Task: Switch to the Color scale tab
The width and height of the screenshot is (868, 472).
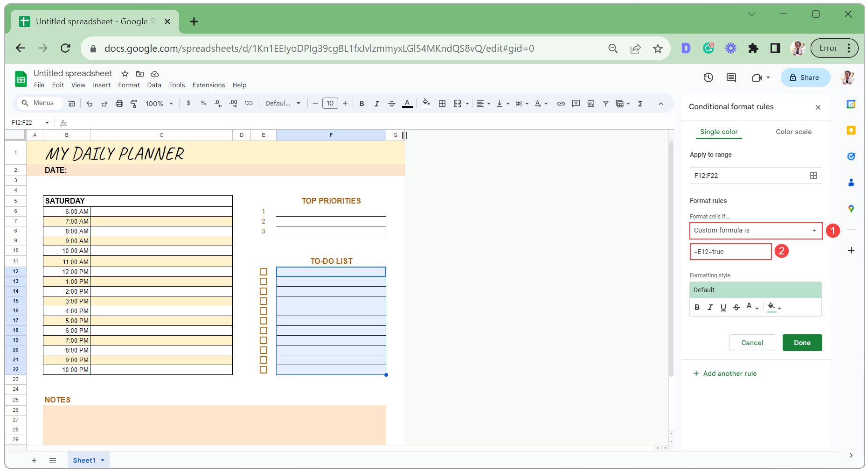Action: [x=793, y=132]
